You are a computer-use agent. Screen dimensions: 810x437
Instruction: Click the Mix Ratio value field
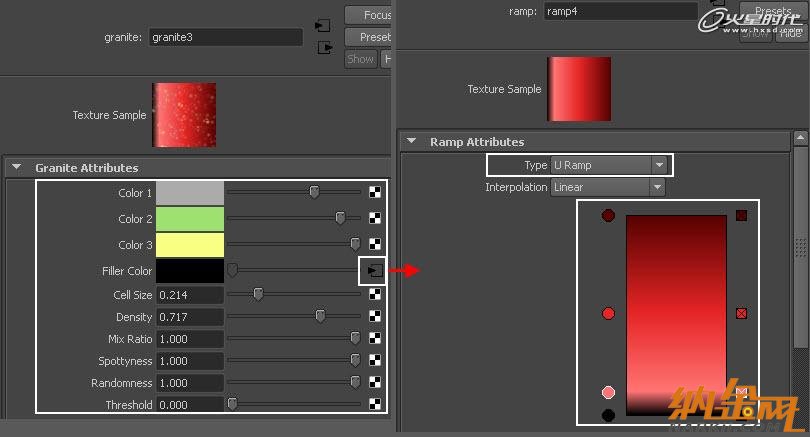[x=190, y=339]
